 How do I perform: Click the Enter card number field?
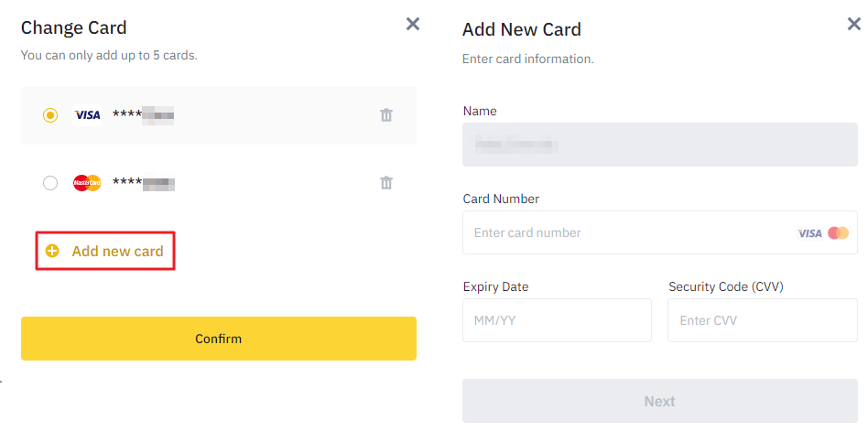[x=627, y=233]
